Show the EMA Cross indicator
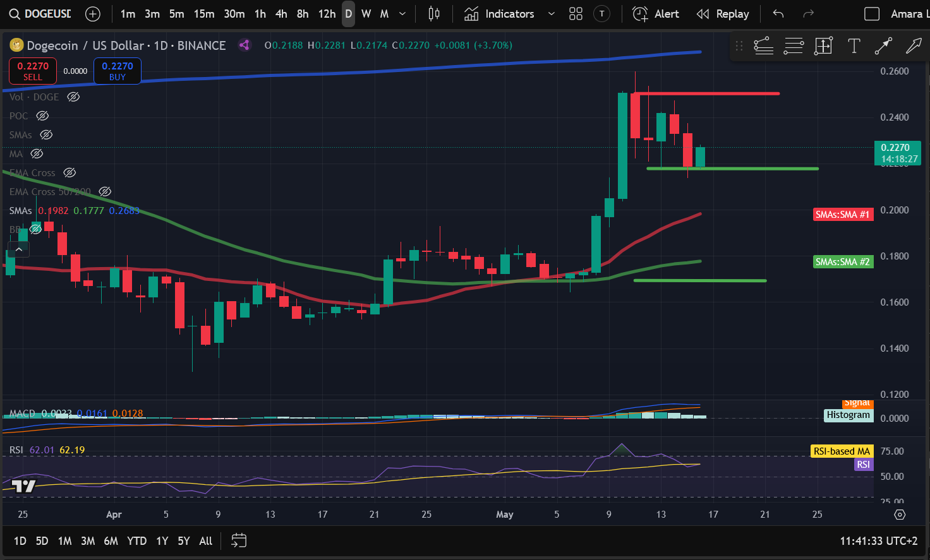 69,172
